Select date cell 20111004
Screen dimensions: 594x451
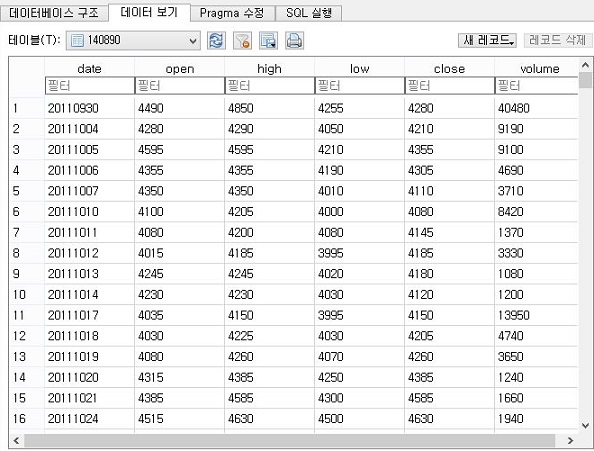[89, 129]
